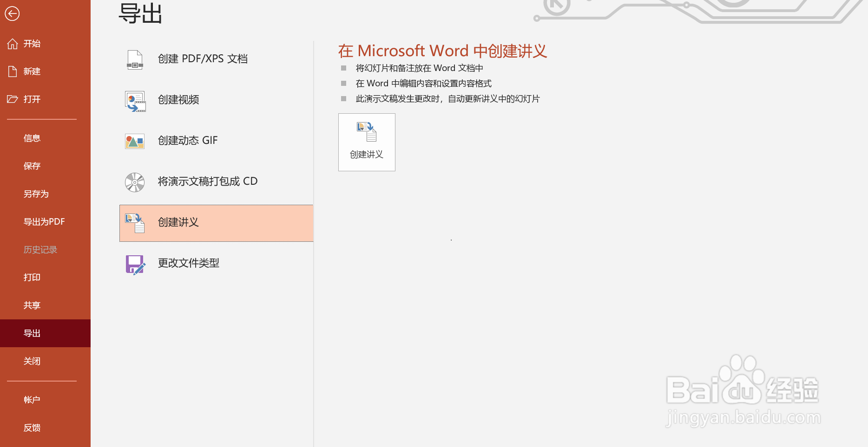Click the open folder icon beside 打开

(x=13, y=99)
